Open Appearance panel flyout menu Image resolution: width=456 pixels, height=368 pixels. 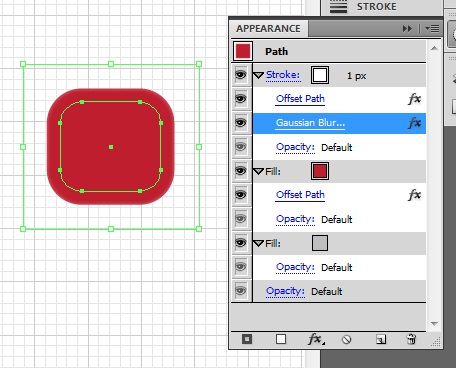coord(432,29)
